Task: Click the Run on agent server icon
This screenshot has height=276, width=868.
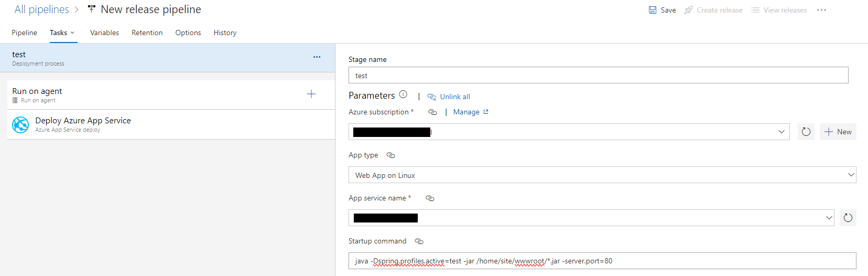Action: pos(15,100)
